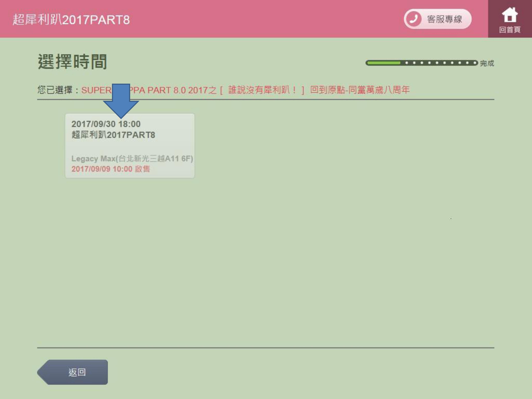The height and width of the screenshot is (399, 532).
Task: Click the progress bar next to 完成
Action: 422,63
